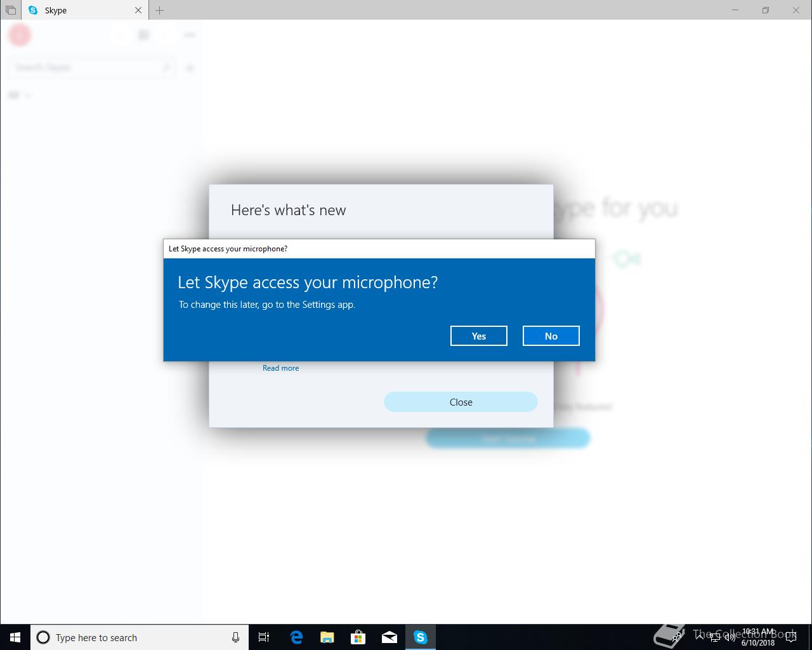Close the Here's what's new dialog

point(461,402)
